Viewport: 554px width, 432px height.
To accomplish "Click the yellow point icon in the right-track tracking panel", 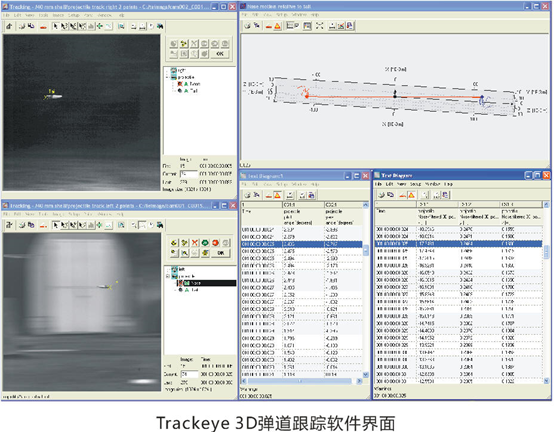I will click(x=184, y=44).
